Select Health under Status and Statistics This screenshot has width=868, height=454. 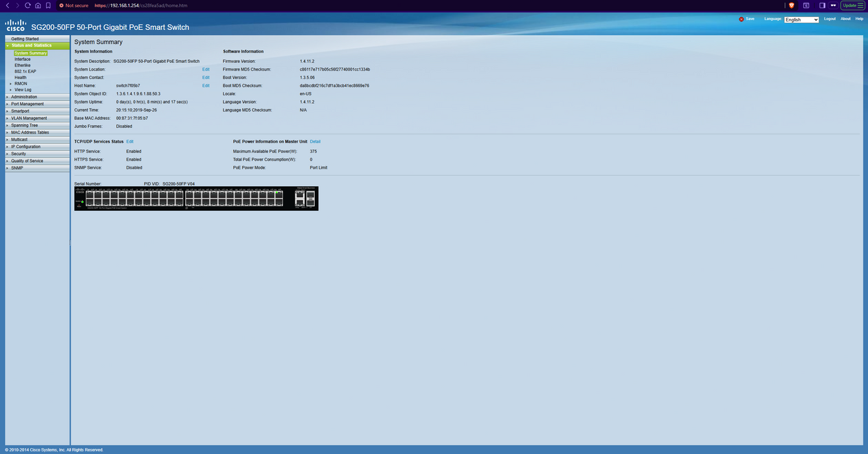20,77
